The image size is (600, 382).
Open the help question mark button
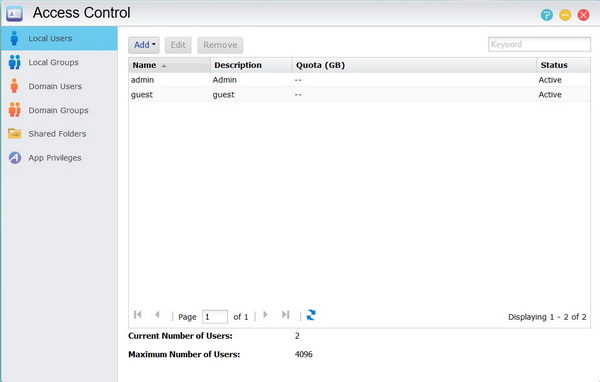pyautogui.click(x=547, y=15)
